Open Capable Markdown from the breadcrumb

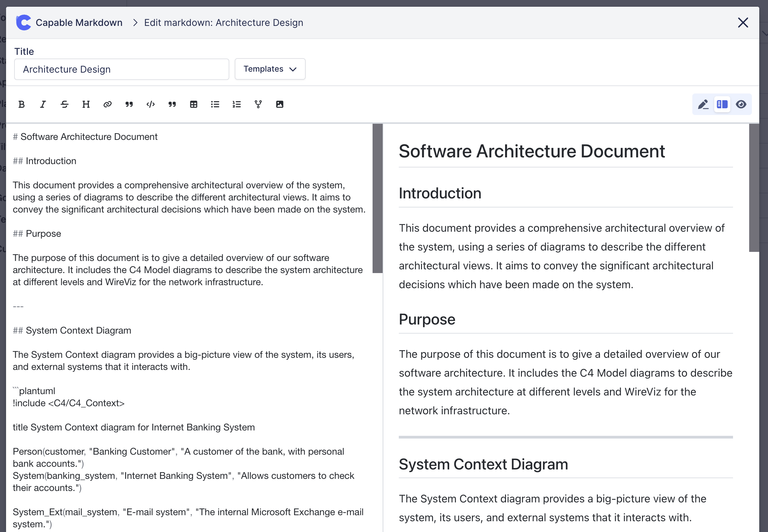click(x=79, y=22)
